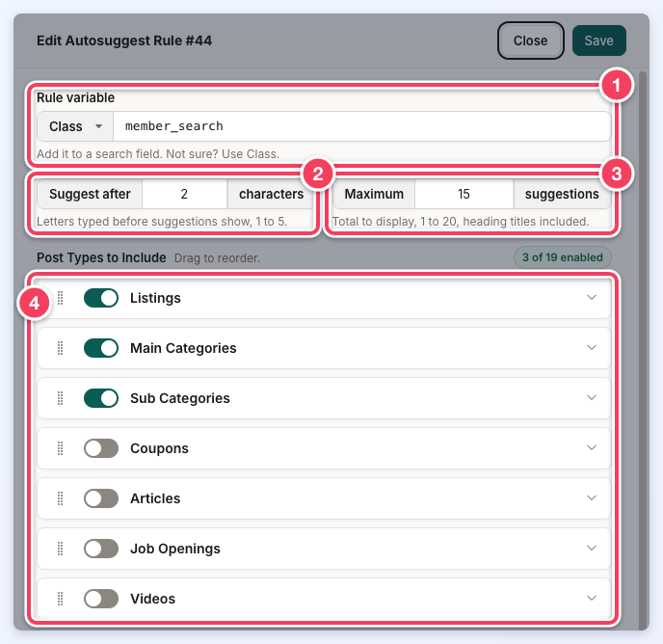Enable the Coupons post type switch
Viewport: 663px width, 644px height.
pos(101,448)
